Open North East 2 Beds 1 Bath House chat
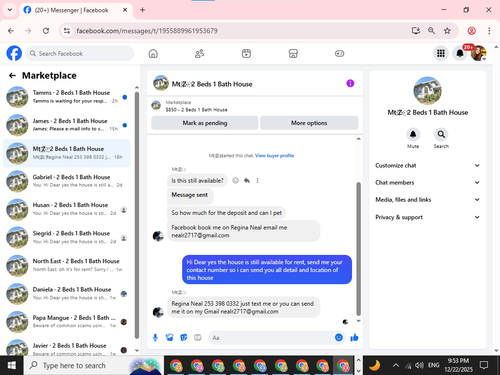This screenshot has height=375, width=500. click(67, 265)
